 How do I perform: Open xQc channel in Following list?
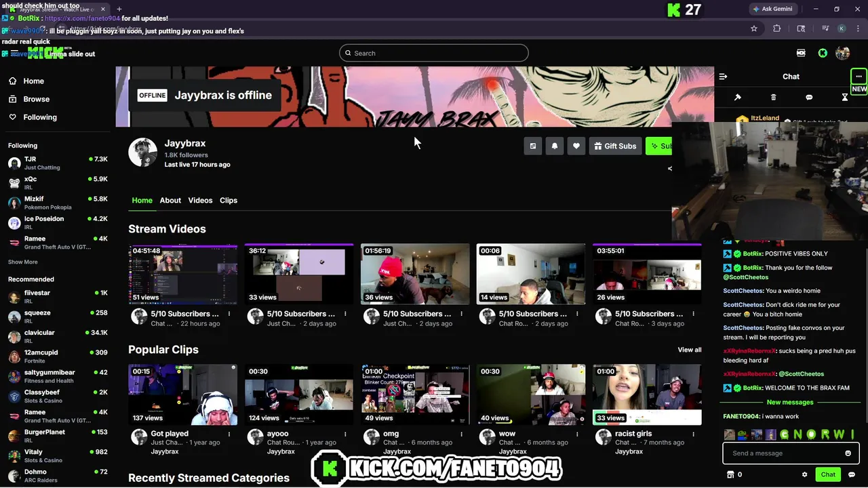(58, 183)
